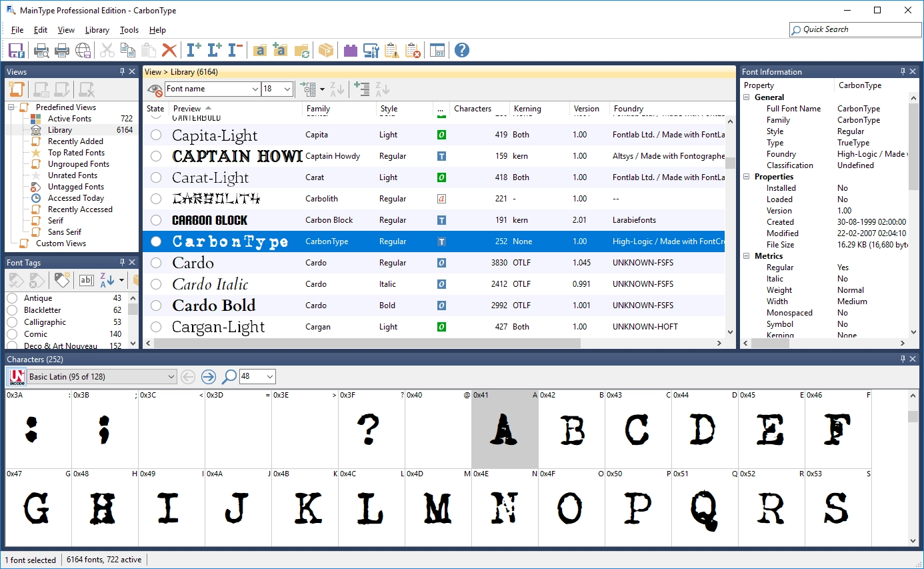Image resolution: width=924 pixels, height=569 pixels.
Task: Toggle the eye preview filter icon
Action: coord(155,89)
